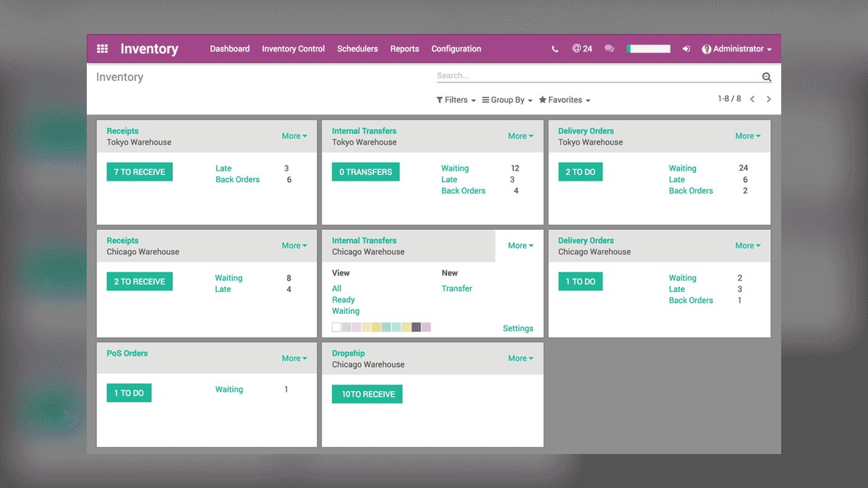Open the Administrator user dropdown
Image resolution: width=868 pixels, height=488 pixels.
point(736,49)
